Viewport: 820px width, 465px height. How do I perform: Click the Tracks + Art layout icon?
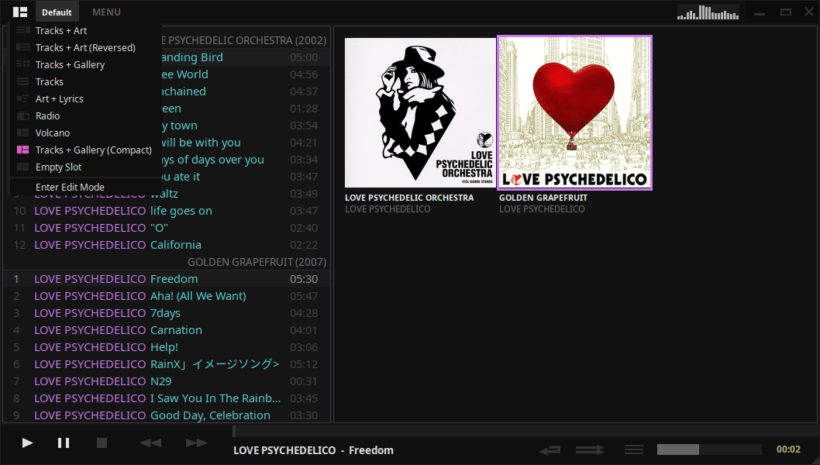tap(22, 30)
